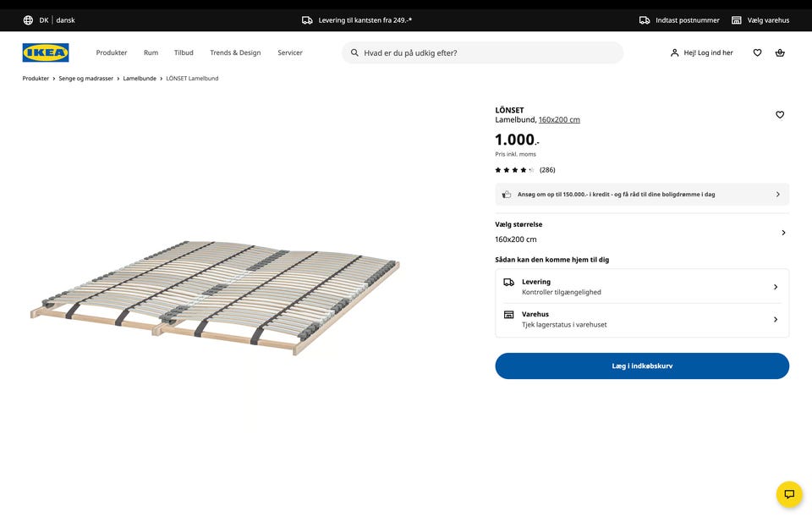812x517 pixels.
Task: Open the globe language selector icon
Action: (28, 20)
